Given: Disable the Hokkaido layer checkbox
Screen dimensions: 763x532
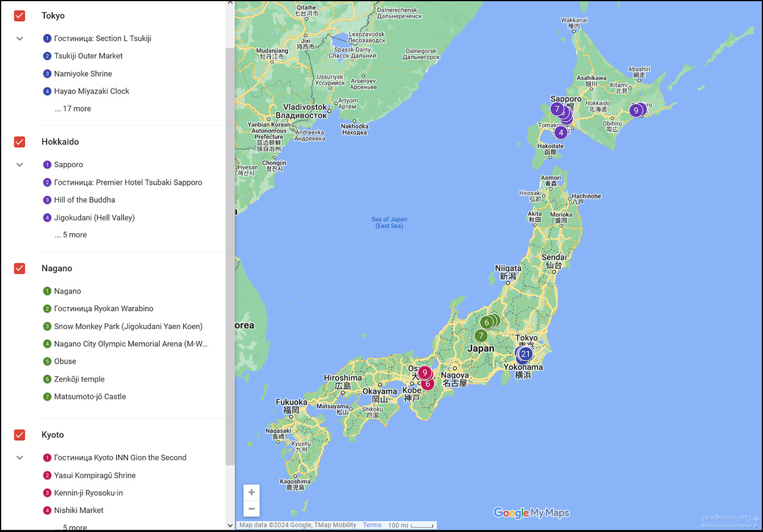Looking at the screenshot, I should click(x=19, y=141).
